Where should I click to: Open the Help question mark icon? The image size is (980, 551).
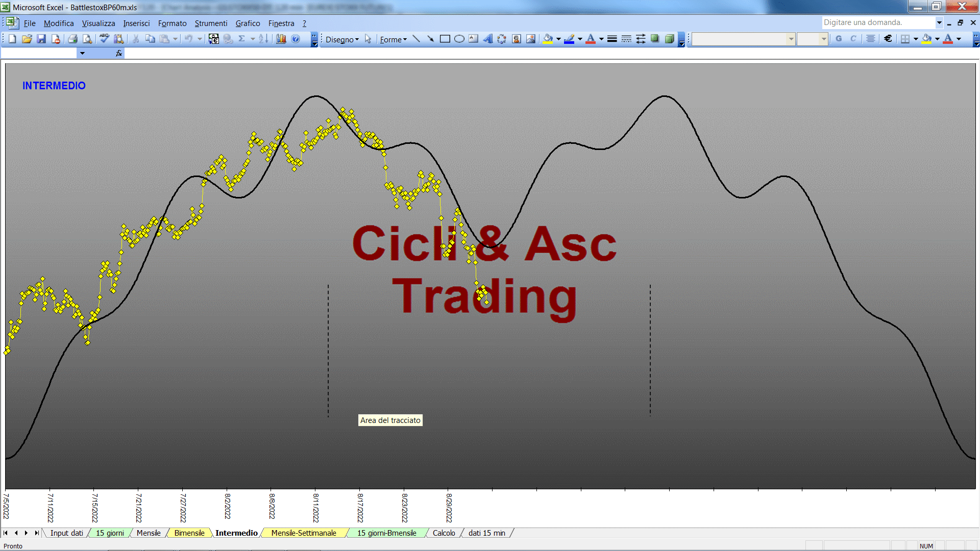coord(296,39)
